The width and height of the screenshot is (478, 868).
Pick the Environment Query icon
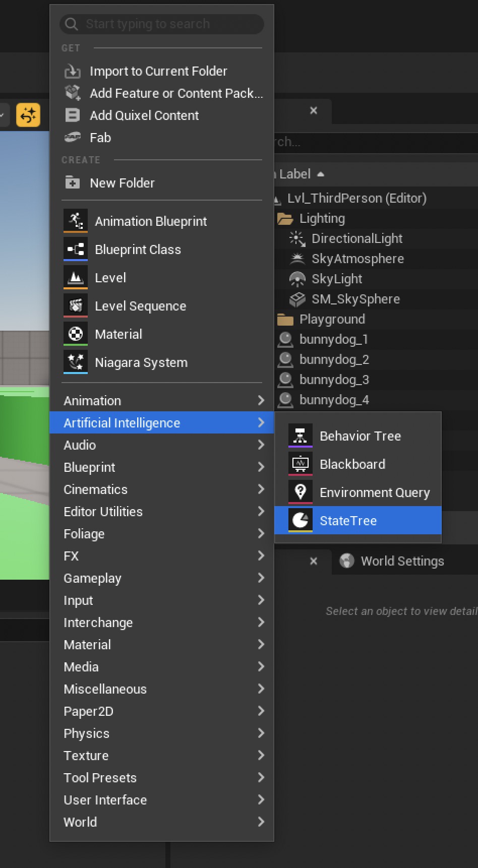click(300, 492)
